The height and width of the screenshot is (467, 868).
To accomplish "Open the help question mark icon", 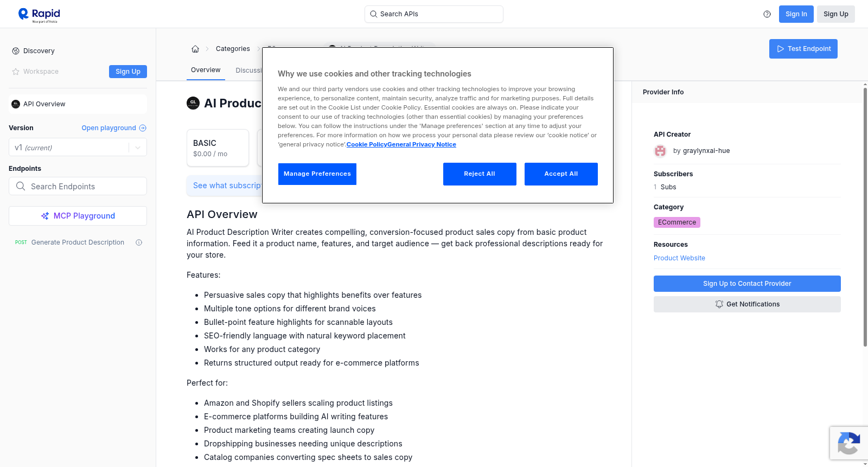I will click(x=767, y=14).
